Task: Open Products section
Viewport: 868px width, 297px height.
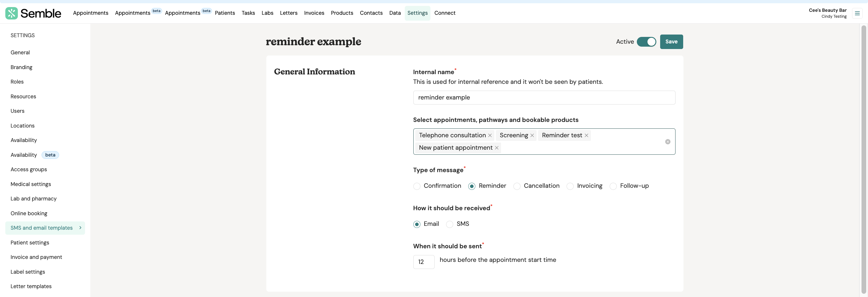Action: (342, 13)
